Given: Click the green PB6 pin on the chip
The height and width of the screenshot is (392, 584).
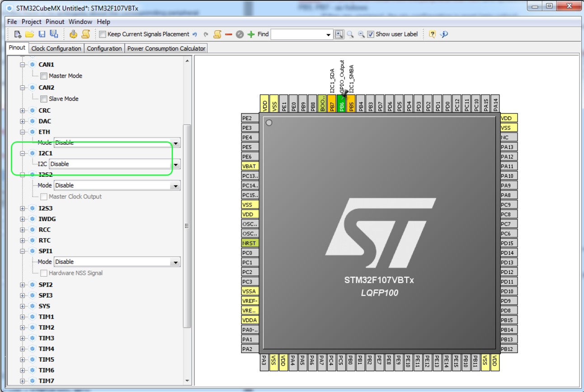Looking at the screenshot, I should [342, 104].
